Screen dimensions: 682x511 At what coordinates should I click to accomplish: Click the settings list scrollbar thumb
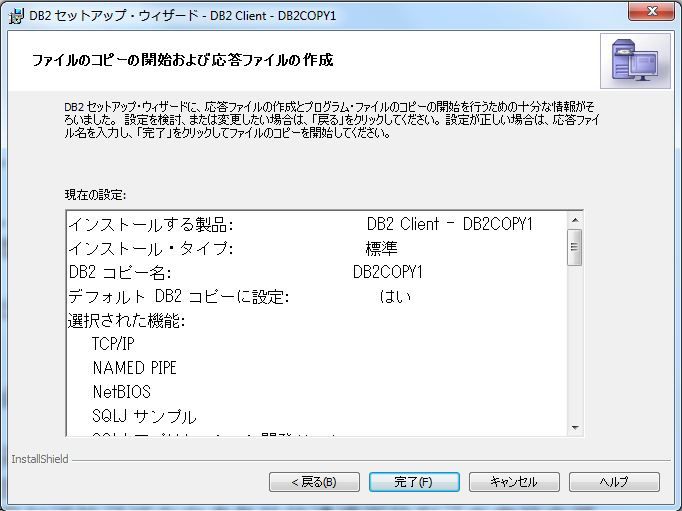[575, 247]
